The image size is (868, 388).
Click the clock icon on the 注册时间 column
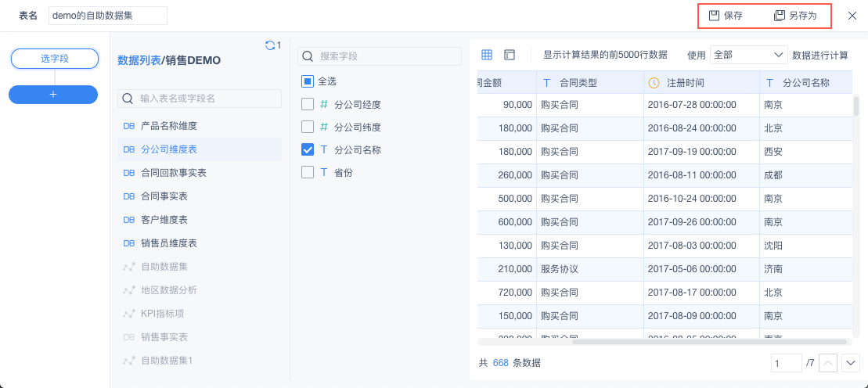click(x=654, y=82)
